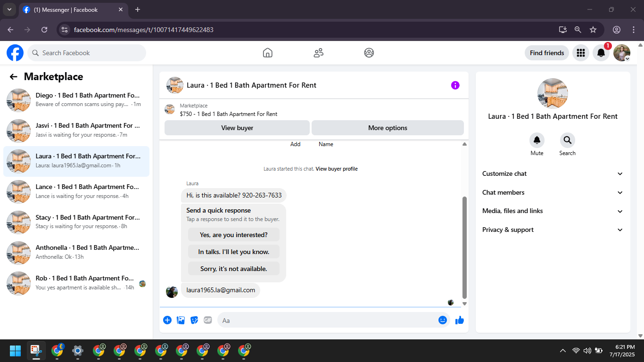
Task: Open the Home icon in top navigation
Action: tap(268, 53)
